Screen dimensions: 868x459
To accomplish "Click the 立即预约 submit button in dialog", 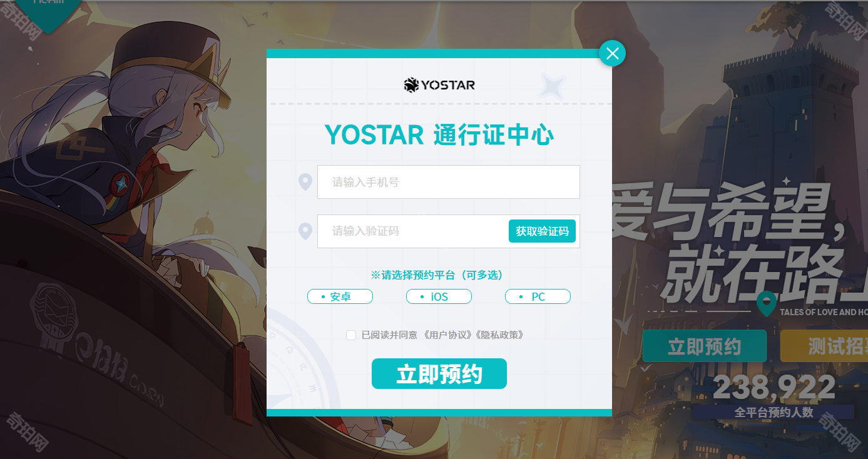I will coord(439,373).
